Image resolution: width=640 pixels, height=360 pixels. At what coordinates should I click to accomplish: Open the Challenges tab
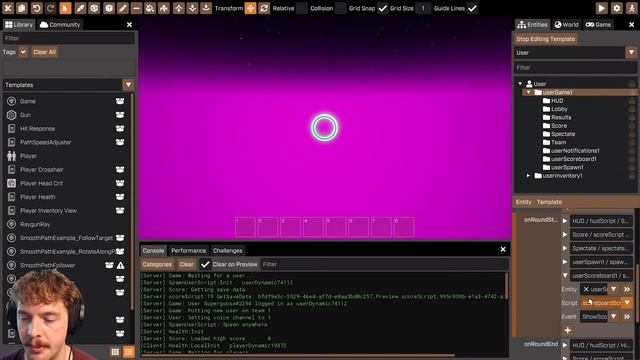(228, 251)
